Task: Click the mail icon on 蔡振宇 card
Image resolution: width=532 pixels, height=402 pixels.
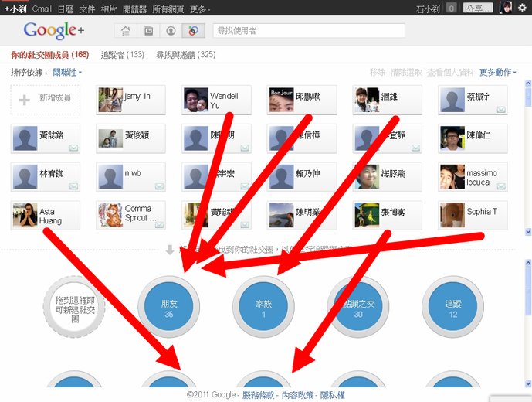Action: (501, 110)
